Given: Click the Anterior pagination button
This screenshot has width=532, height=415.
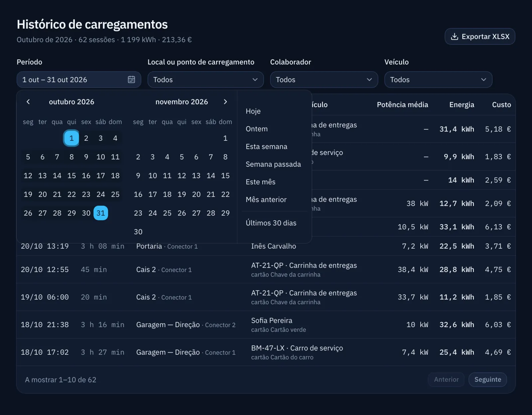Looking at the screenshot, I should [446, 379].
